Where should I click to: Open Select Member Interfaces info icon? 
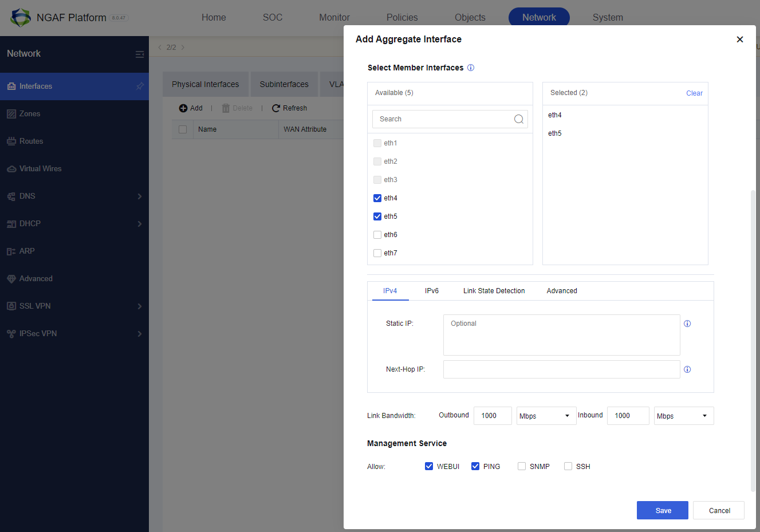pos(471,68)
